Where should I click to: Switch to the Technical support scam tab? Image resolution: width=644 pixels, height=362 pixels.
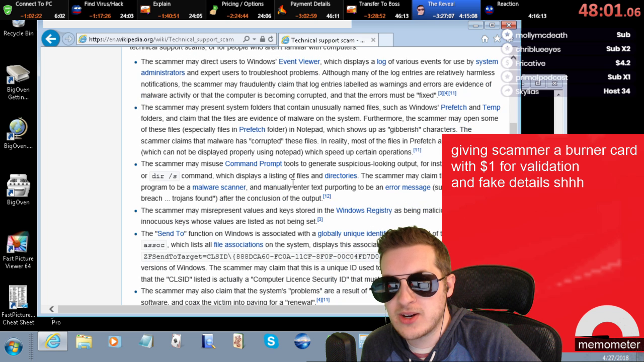(328, 40)
